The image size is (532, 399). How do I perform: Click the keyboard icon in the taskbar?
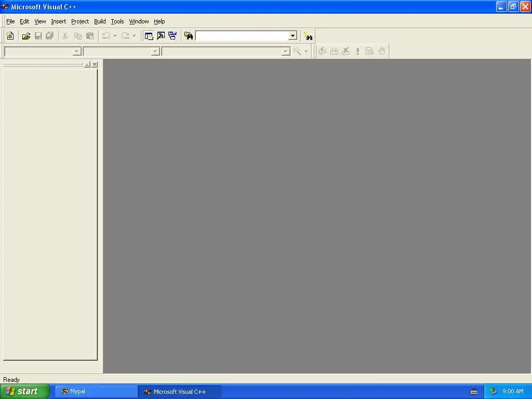(474, 392)
